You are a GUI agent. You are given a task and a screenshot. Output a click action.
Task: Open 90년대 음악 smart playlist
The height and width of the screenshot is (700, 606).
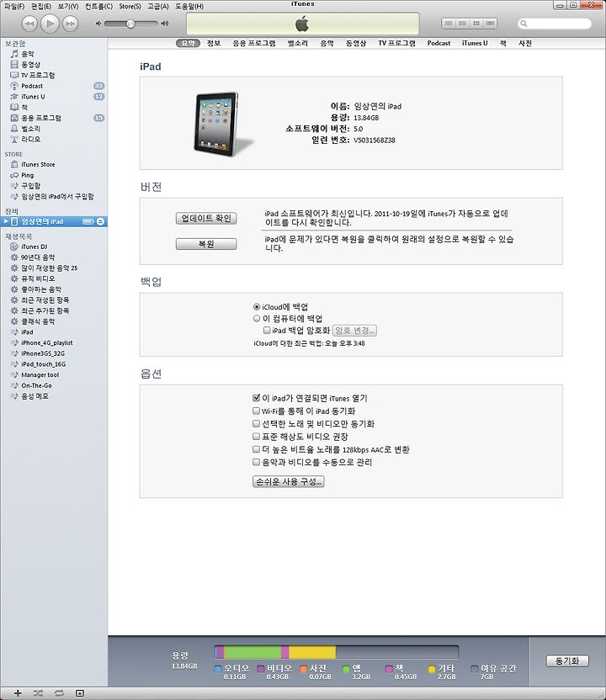click(38, 257)
